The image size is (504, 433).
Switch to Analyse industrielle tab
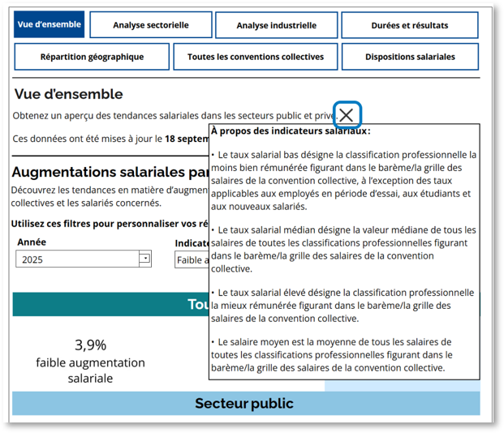[x=277, y=25]
